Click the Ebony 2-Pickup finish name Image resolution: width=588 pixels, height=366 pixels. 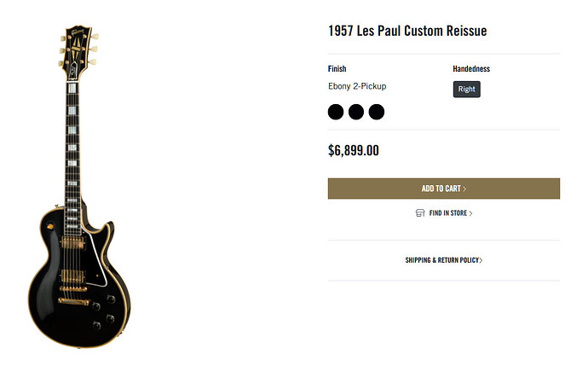pyautogui.click(x=357, y=86)
